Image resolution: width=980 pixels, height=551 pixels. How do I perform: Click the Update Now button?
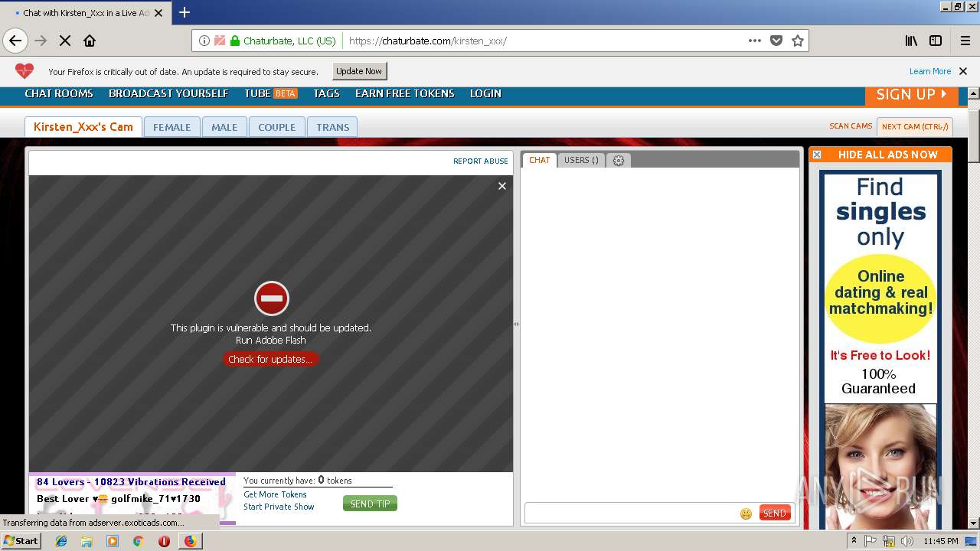[x=359, y=71]
